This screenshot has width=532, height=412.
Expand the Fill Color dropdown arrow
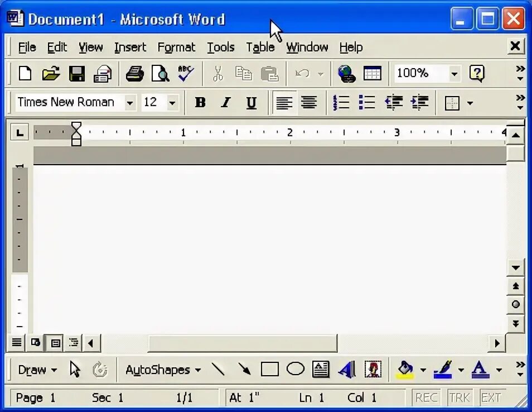[423, 370]
